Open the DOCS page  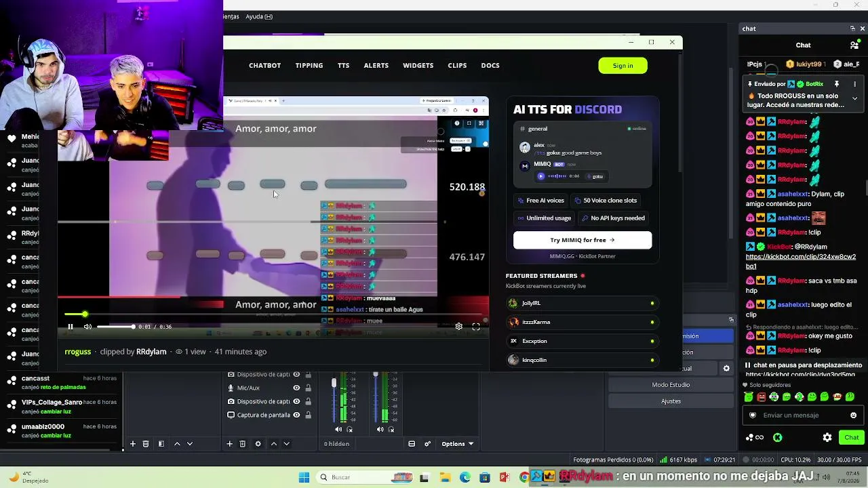[x=490, y=66]
